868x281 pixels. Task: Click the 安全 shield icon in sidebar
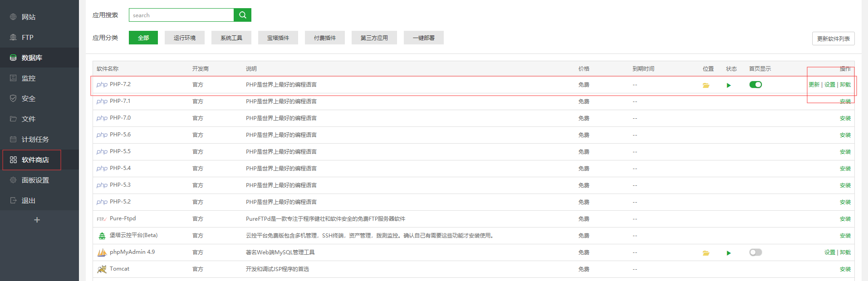[x=13, y=98]
